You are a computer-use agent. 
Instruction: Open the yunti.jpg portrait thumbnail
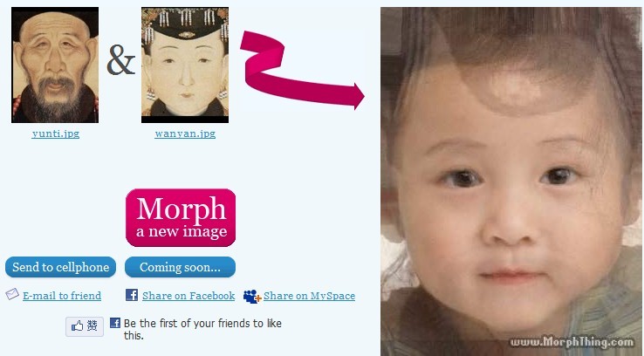click(55, 65)
